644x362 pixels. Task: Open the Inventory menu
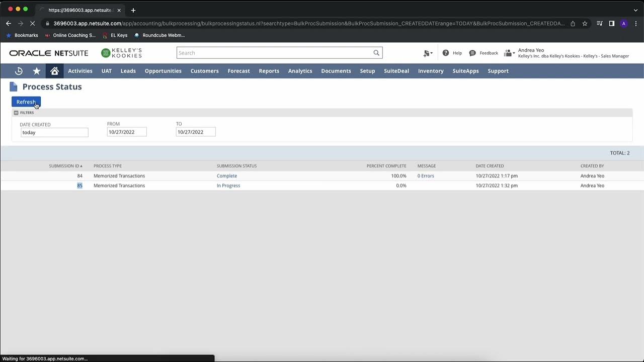click(x=431, y=71)
